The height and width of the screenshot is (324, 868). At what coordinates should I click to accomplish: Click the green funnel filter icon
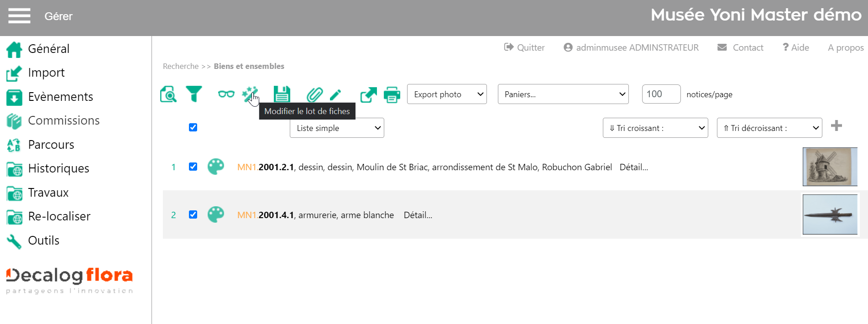[193, 94]
